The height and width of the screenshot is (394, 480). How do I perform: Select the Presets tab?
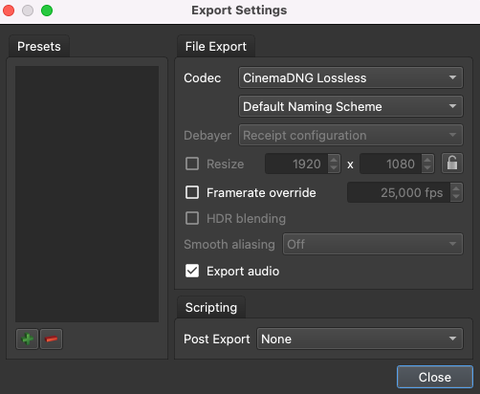click(x=39, y=47)
